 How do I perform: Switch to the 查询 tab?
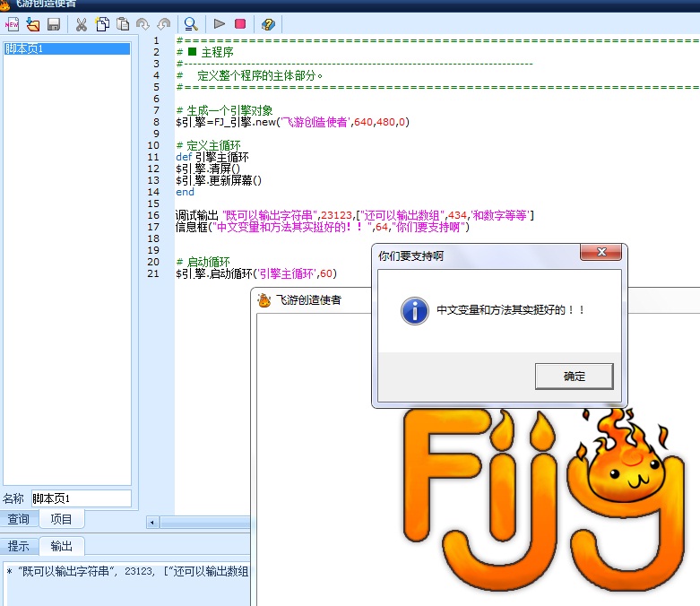click(x=19, y=519)
